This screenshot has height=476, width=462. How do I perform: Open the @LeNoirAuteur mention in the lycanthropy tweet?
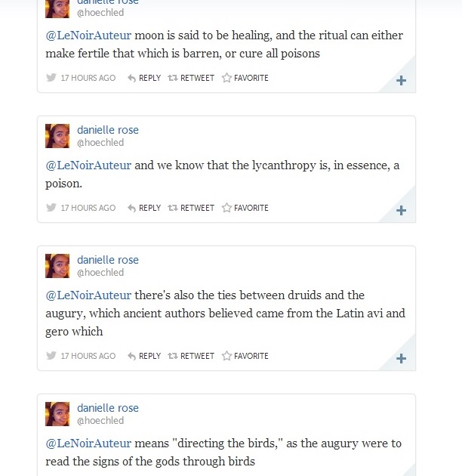88,165
